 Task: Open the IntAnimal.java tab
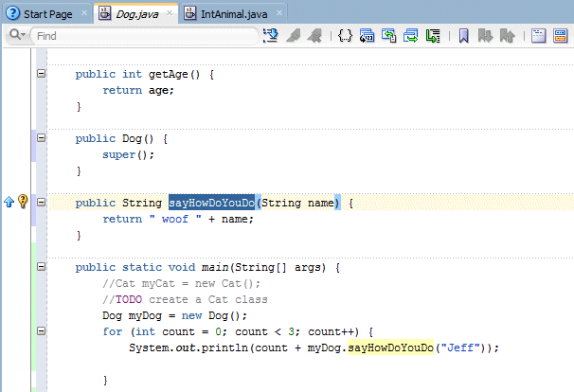tap(234, 14)
